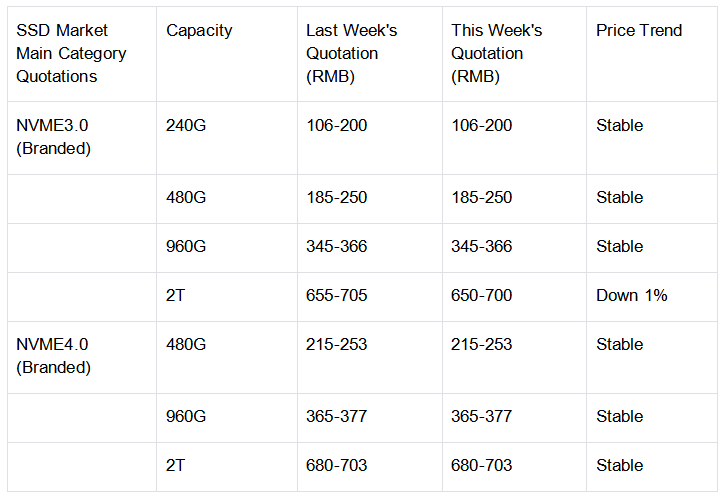Select last week's "215-253" quotation cell

(336, 345)
